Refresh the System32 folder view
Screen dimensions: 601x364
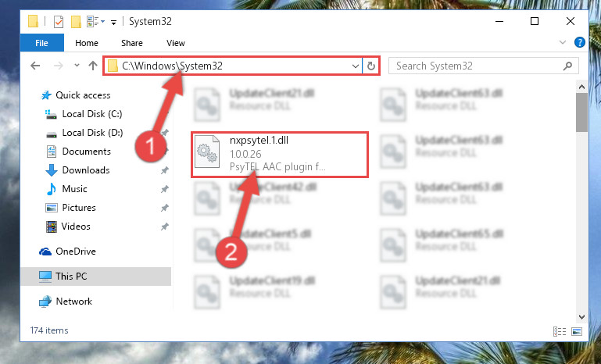[370, 66]
